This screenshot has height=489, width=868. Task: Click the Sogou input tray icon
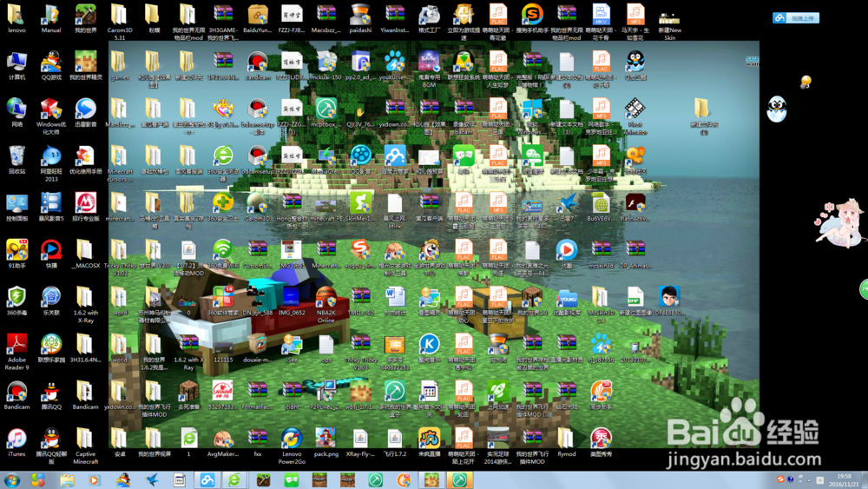click(780, 479)
